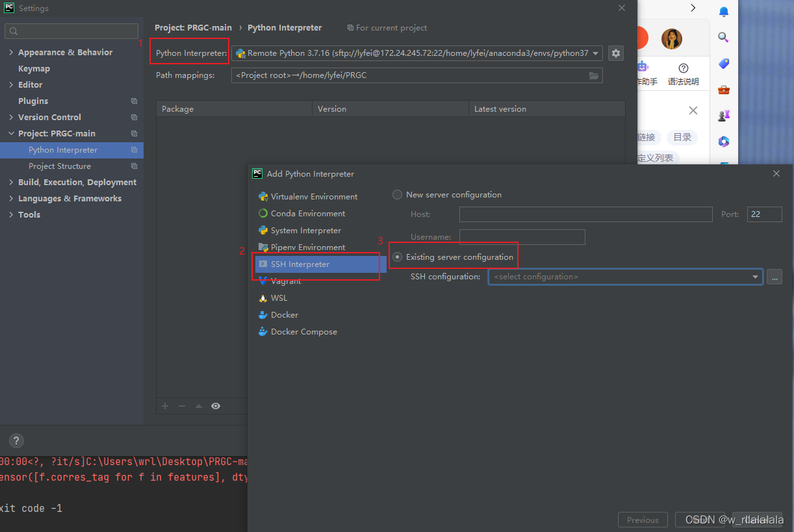
Task: Click the blue price tag sidebar icon
Action: 724,64
